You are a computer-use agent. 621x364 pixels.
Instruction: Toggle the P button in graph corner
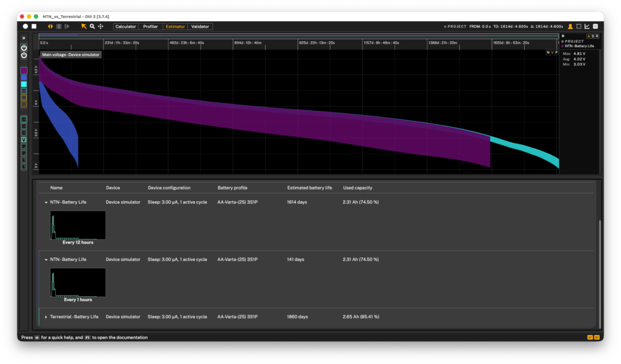click(x=556, y=52)
